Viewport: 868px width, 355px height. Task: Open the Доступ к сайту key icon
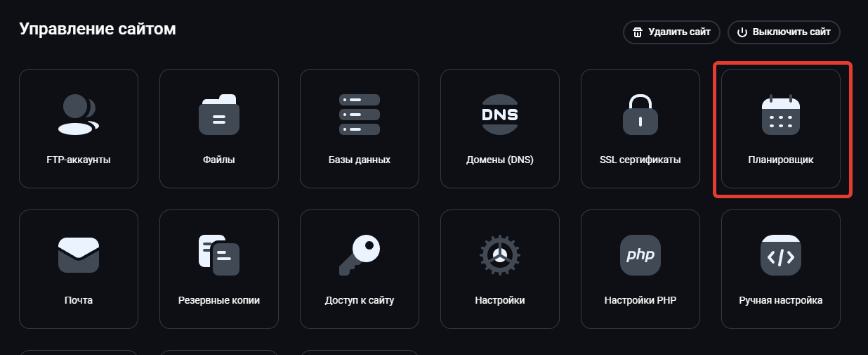360,254
